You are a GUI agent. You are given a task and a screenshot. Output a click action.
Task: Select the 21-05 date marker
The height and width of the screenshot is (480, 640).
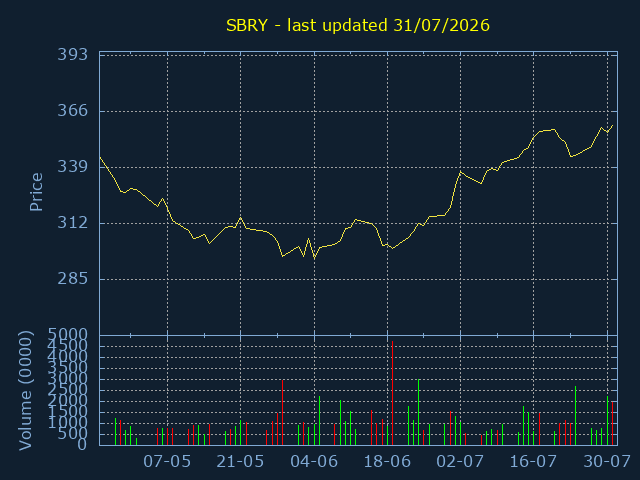pos(240,462)
